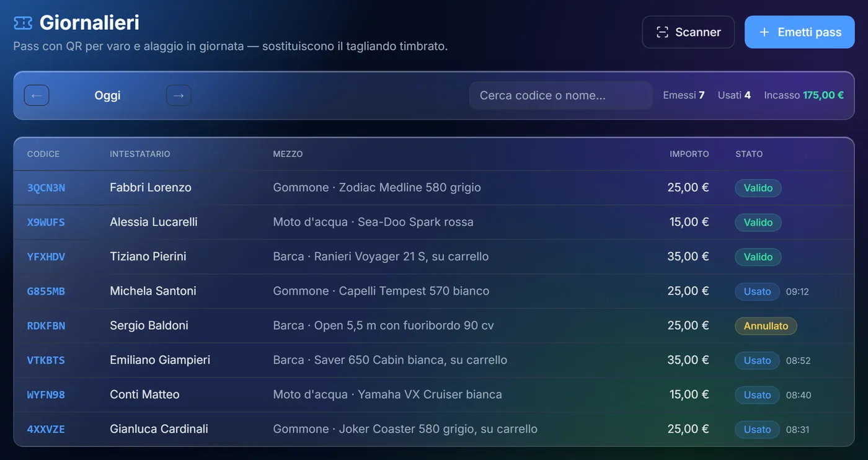The width and height of the screenshot is (868, 460).
Task: Click the Oggi date label
Action: click(107, 95)
